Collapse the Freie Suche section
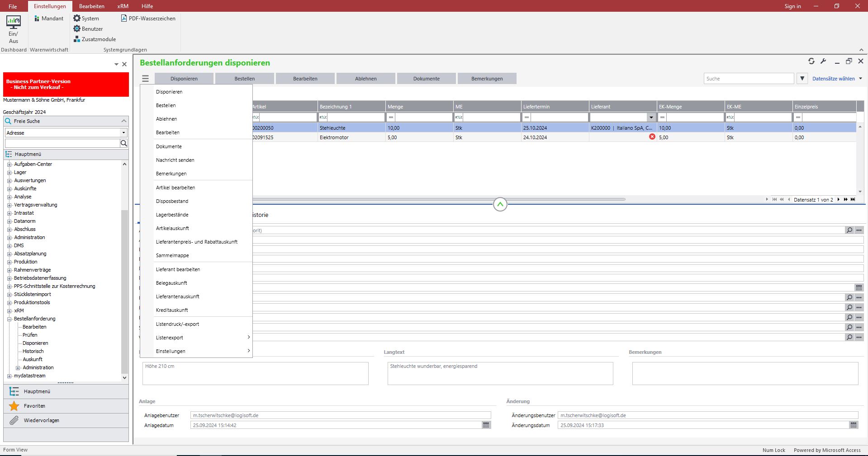Image resolution: width=868 pixels, height=456 pixels. [x=123, y=121]
